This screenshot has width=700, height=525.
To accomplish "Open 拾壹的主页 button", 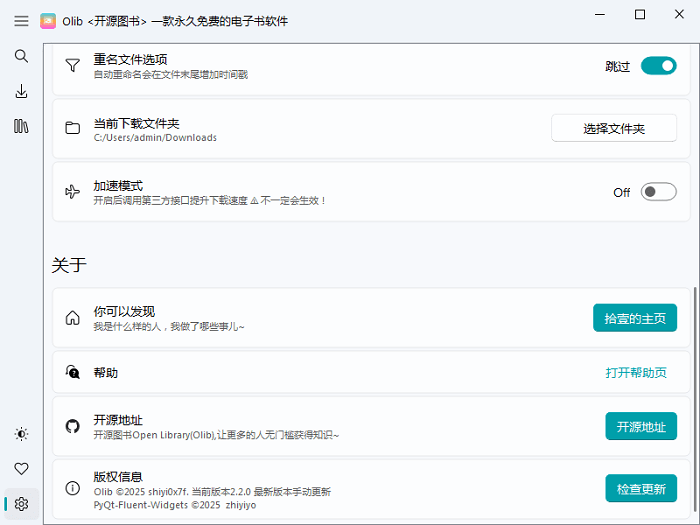I will [x=635, y=318].
